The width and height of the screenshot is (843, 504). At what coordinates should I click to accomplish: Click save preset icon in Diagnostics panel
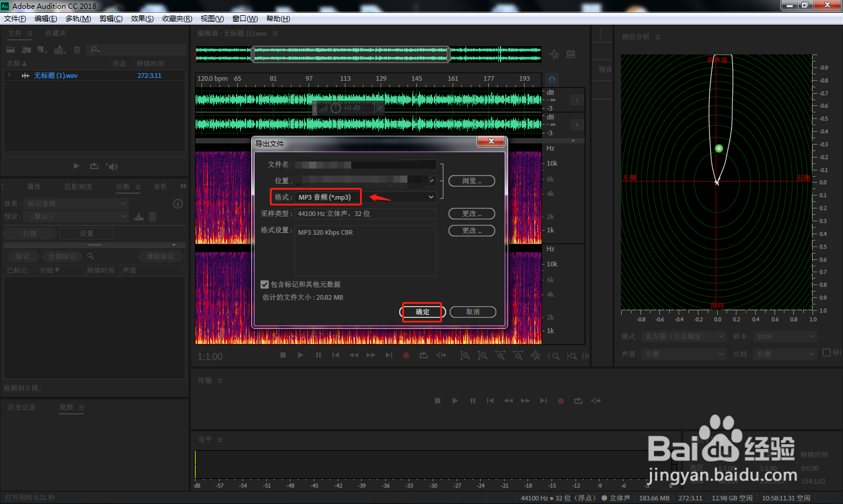coord(139,217)
